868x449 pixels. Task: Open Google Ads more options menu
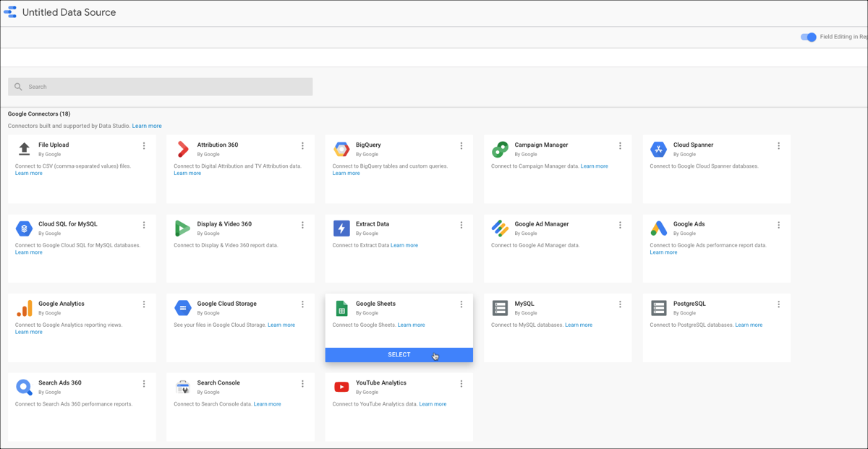[x=778, y=226]
